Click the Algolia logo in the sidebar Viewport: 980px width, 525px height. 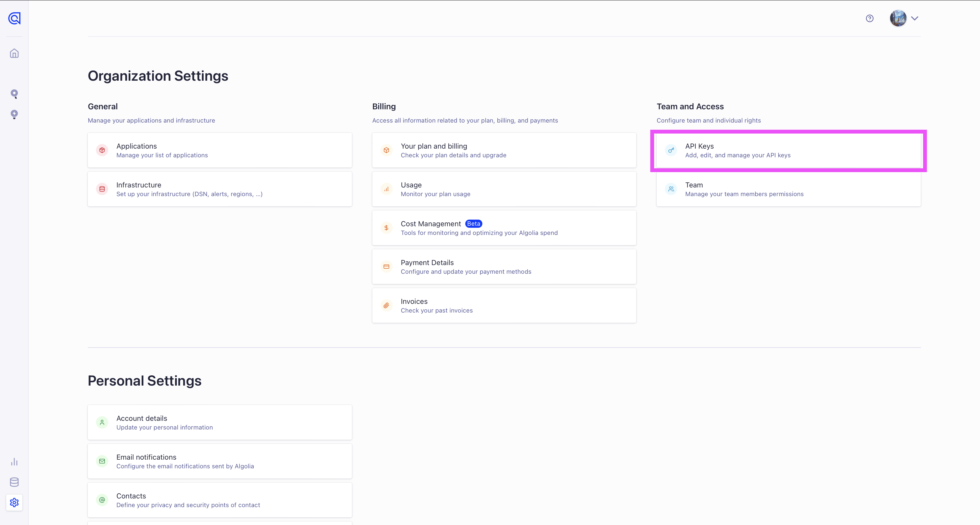tap(14, 18)
